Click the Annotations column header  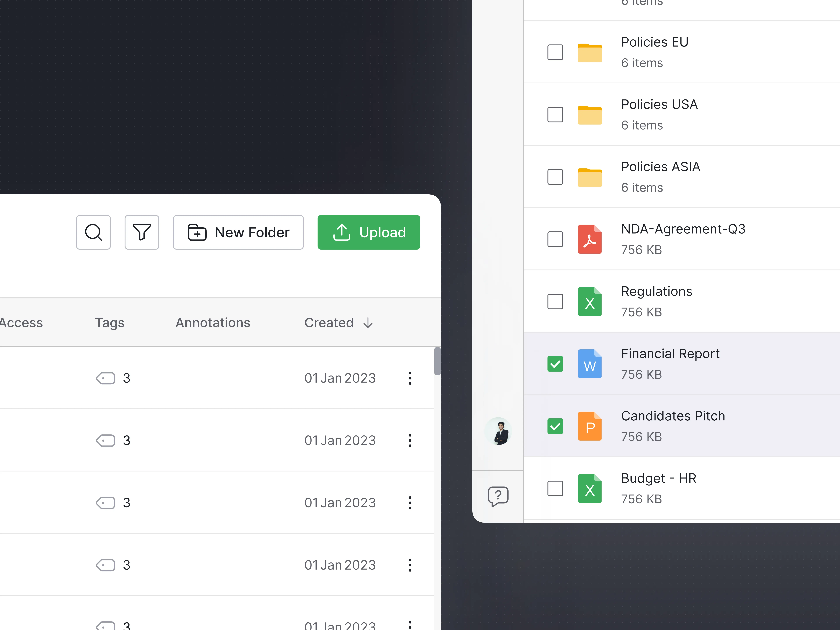(213, 322)
